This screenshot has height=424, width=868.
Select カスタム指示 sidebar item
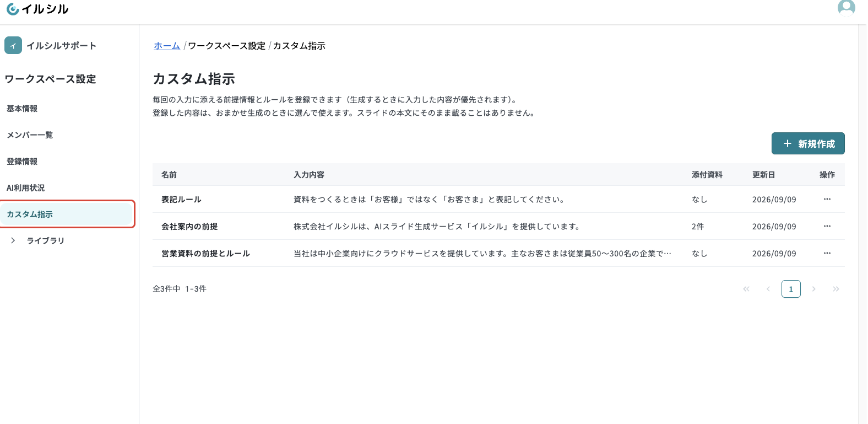tap(67, 214)
